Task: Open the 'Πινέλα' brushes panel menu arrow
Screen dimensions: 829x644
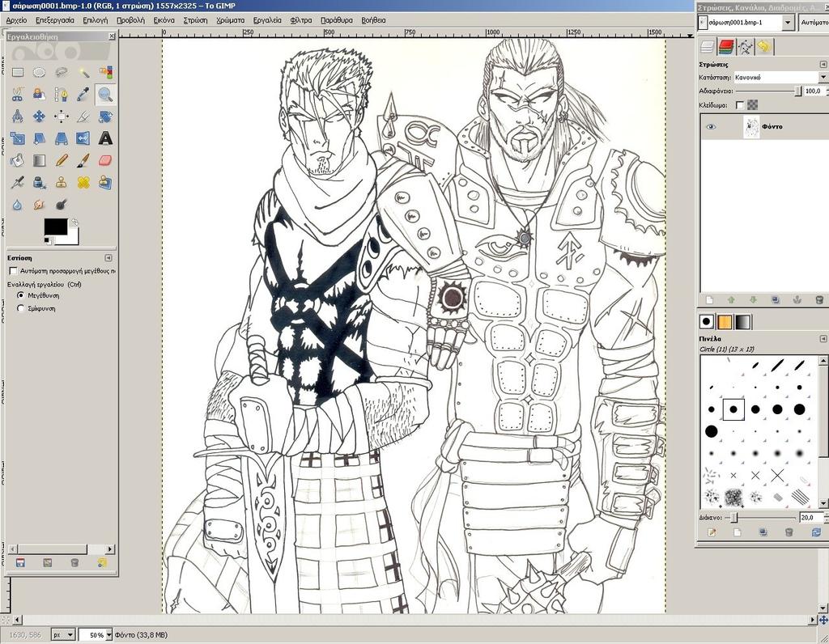Action: tap(823, 338)
